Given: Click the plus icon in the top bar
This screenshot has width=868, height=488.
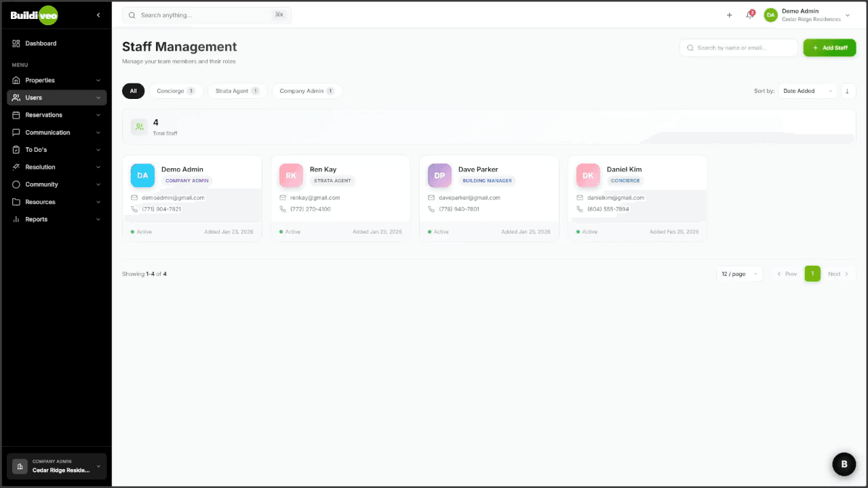Looking at the screenshot, I should click(x=729, y=15).
